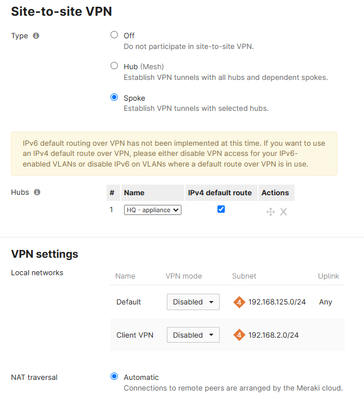Screen dimensions: 364x399
Task: Click the Name column header in Hubs table
Action: click(134, 193)
